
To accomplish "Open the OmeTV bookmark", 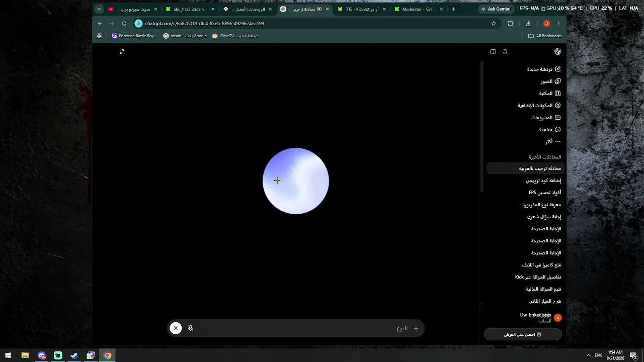I will click(235, 36).
